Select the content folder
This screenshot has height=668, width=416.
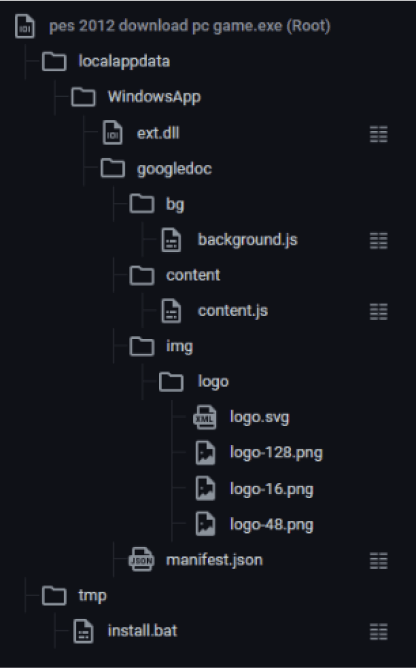[193, 275]
